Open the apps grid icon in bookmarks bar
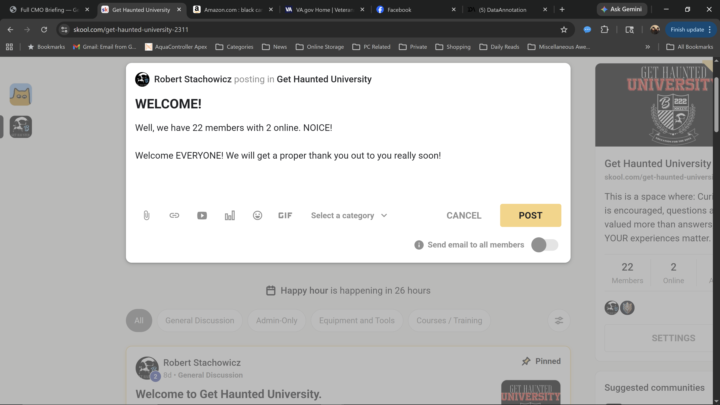Viewport: 720px width, 405px height. [x=9, y=47]
